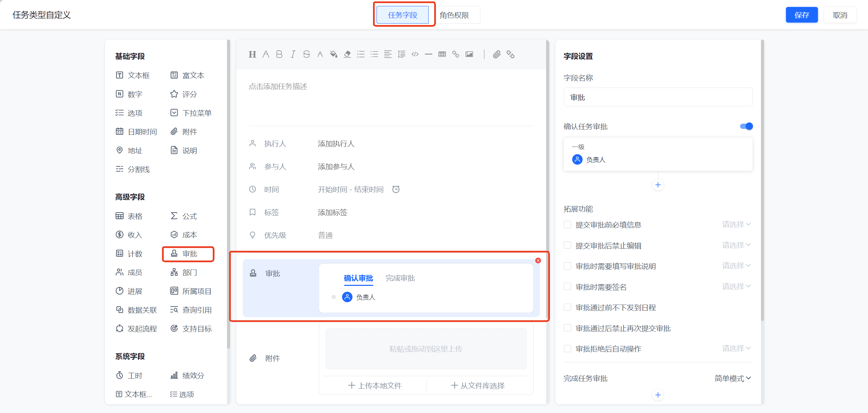Viewport: 868px width, 413px height.
Task: Check 审批时需要填写审批说明 checkbox
Action: tap(567, 266)
